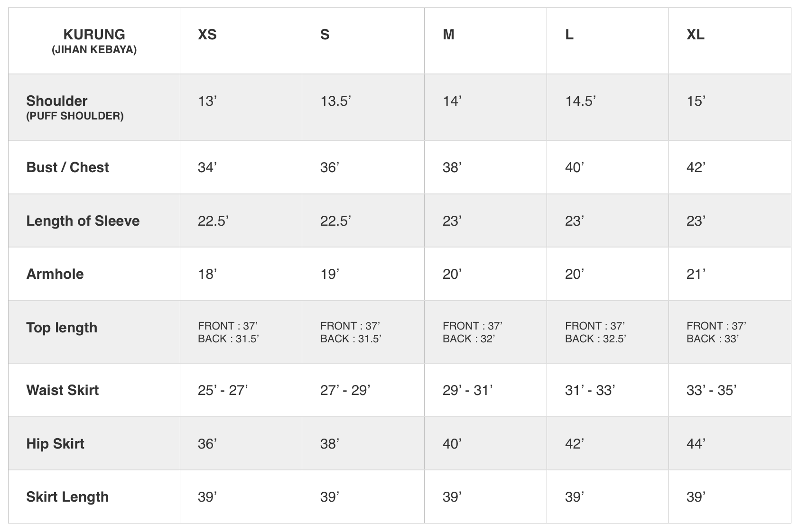Click the 14.5' shoulder value for L
Image resolution: width=799 pixels, height=532 pixels.
tap(580, 101)
